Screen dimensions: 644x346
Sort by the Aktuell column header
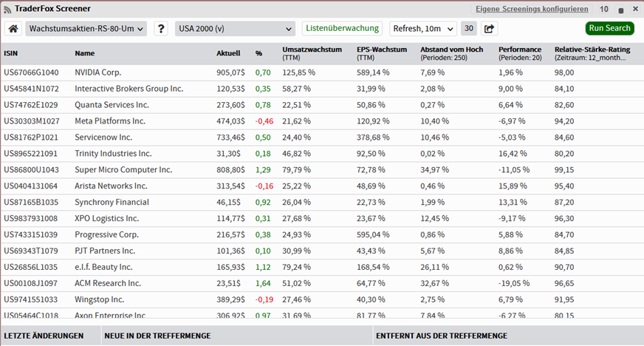[x=228, y=53]
